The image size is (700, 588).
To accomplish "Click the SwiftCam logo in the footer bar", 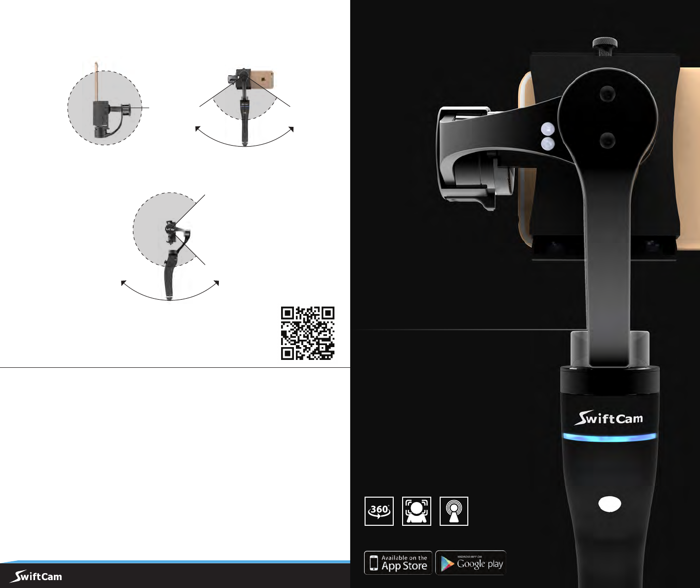I will tap(36, 576).
